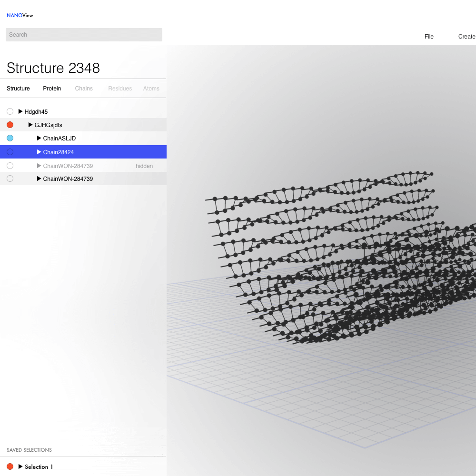This screenshot has height=476, width=476.
Task: Expand the highlighted Chain28424 triangle
Action: pos(39,152)
